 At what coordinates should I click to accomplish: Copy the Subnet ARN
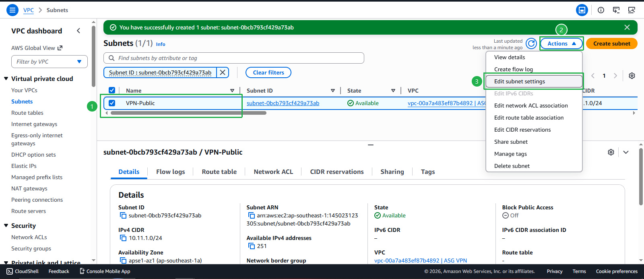(x=252, y=215)
